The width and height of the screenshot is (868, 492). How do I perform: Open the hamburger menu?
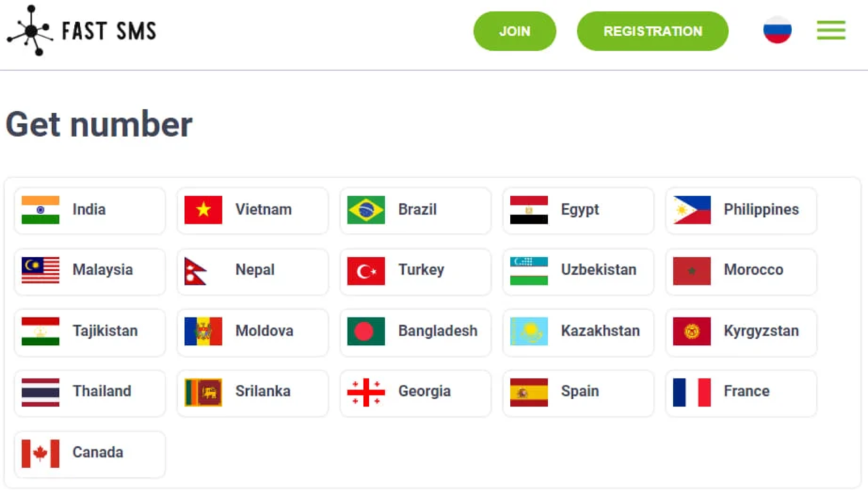pyautogui.click(x=831, y=30)
